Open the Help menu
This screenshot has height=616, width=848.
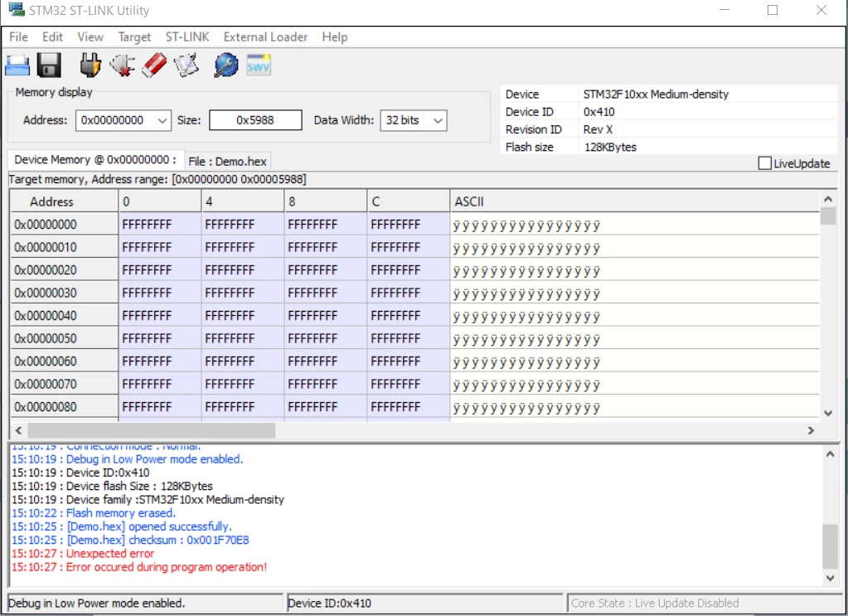(x=335, y=36)
